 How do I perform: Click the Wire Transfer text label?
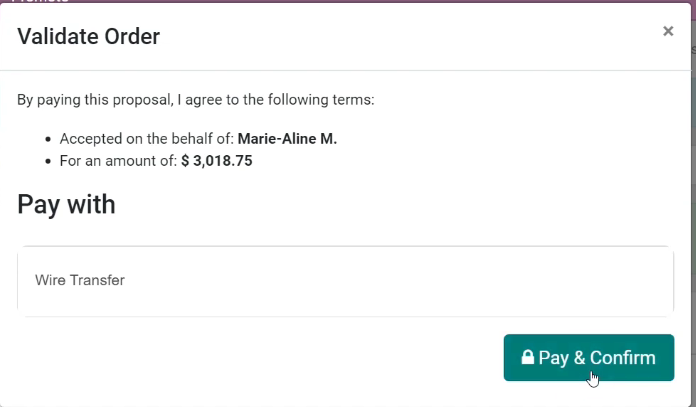[x=80, y=281]
